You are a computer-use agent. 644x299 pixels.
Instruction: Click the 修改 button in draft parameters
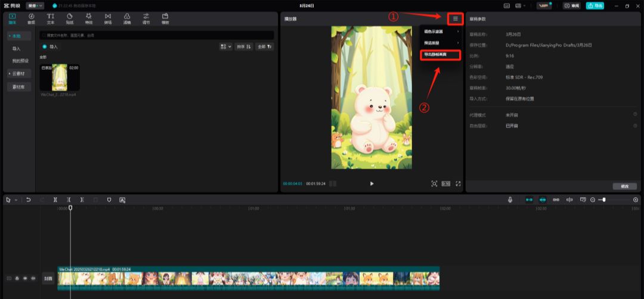coord(624,186)
